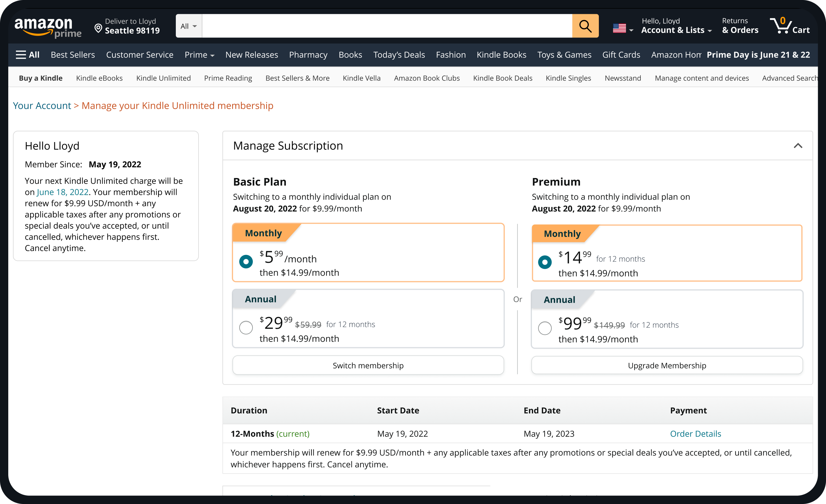Click the 12-Months (current) duration cell

click(270, 434)
